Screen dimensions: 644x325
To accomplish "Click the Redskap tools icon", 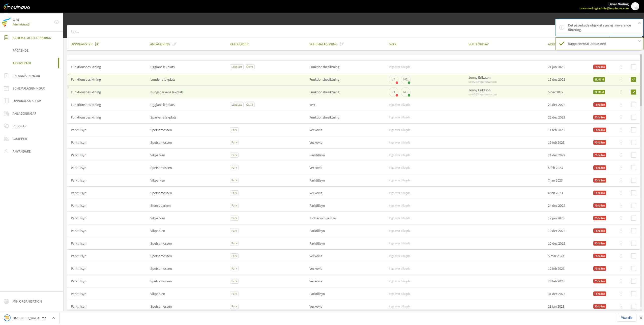I will pos(6,126).
